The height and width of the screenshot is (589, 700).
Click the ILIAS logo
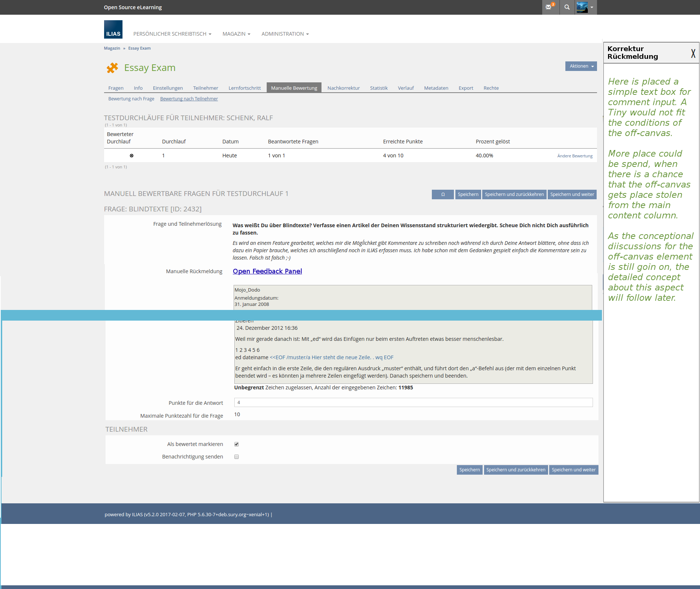click(113, 29)
